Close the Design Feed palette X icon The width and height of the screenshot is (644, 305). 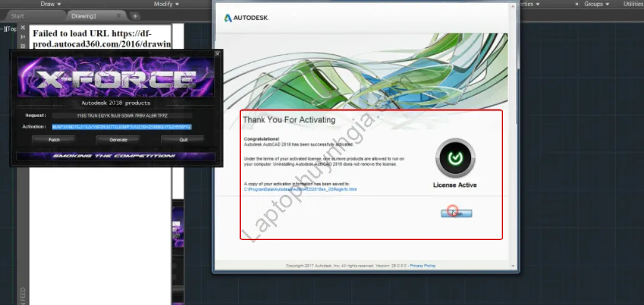[x=23, y=28]
